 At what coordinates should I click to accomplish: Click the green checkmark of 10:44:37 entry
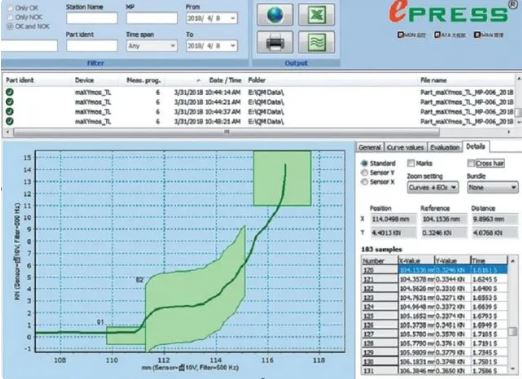[x=10, y=111]
